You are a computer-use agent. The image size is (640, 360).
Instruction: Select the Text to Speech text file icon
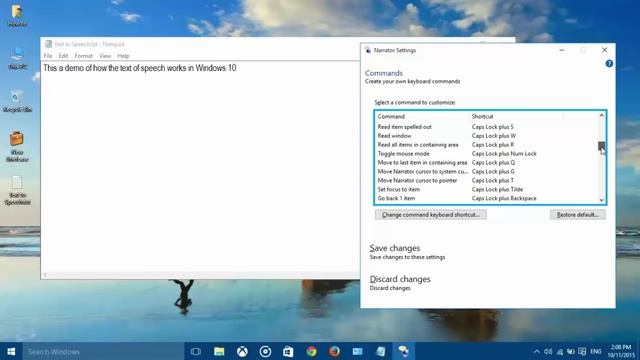(18, 190)
